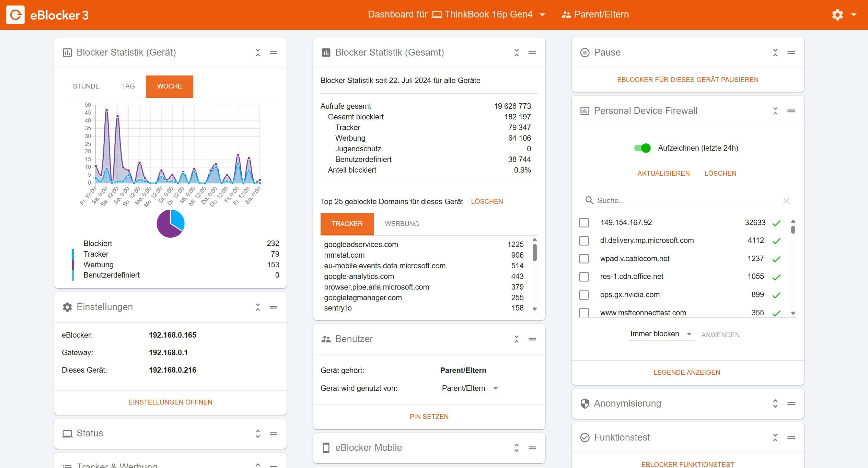Expand the eBlocker Mobile card
868x468 pixels.
(517, 448)
